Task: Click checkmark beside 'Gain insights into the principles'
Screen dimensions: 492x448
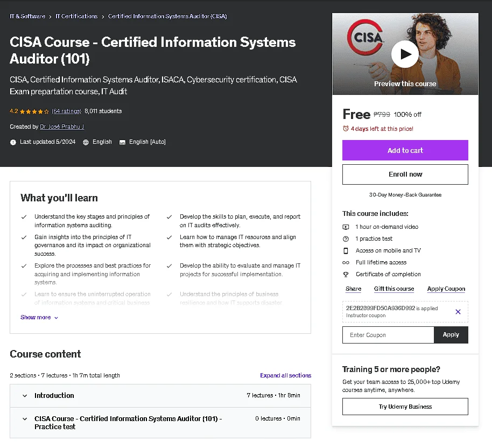Action: point(24,237)
